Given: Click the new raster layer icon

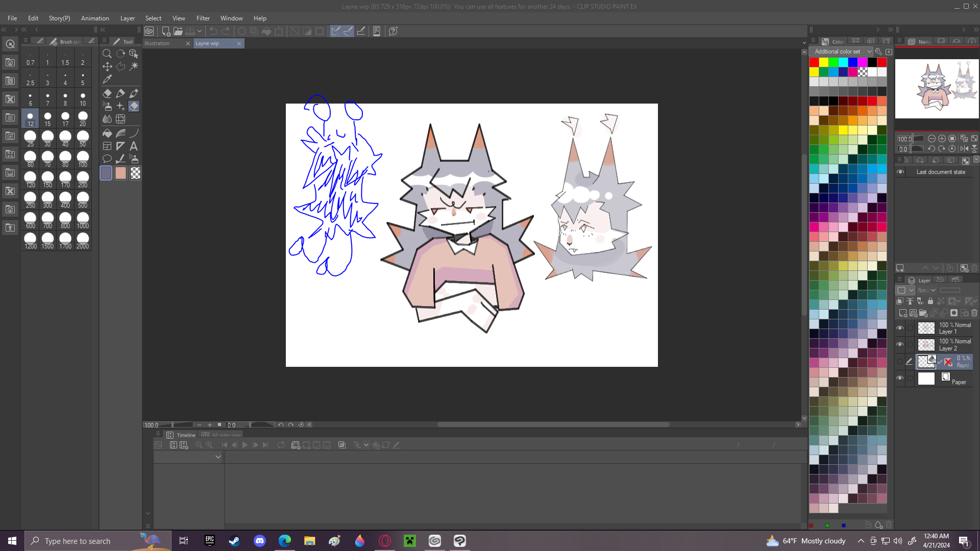Looking at the screenshot, I should point(902,313).
